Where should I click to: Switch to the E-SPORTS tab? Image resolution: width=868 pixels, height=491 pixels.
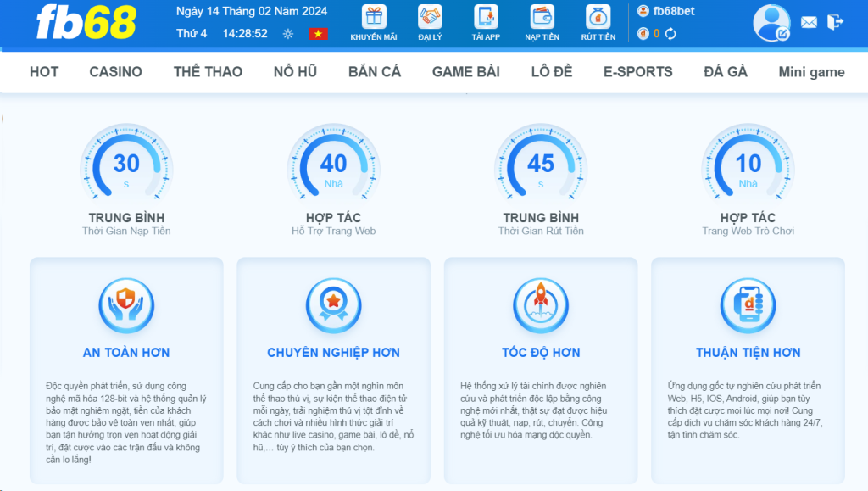pos(637,72)
